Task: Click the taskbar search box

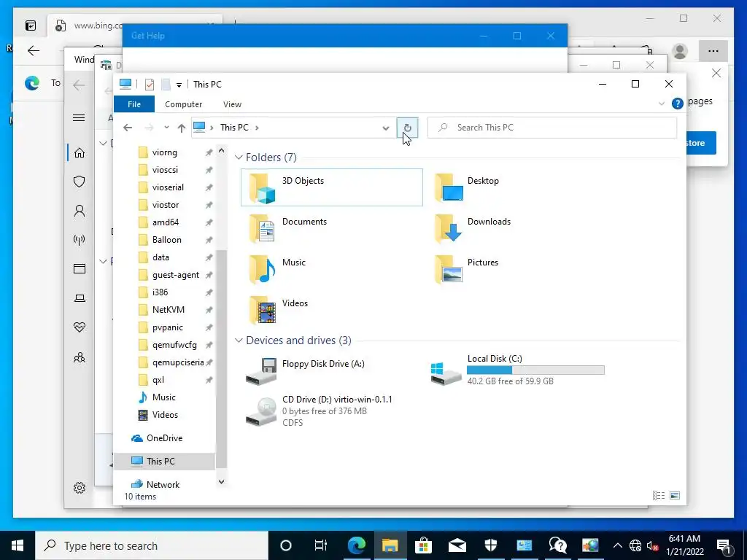Action: tap(152, 545)
